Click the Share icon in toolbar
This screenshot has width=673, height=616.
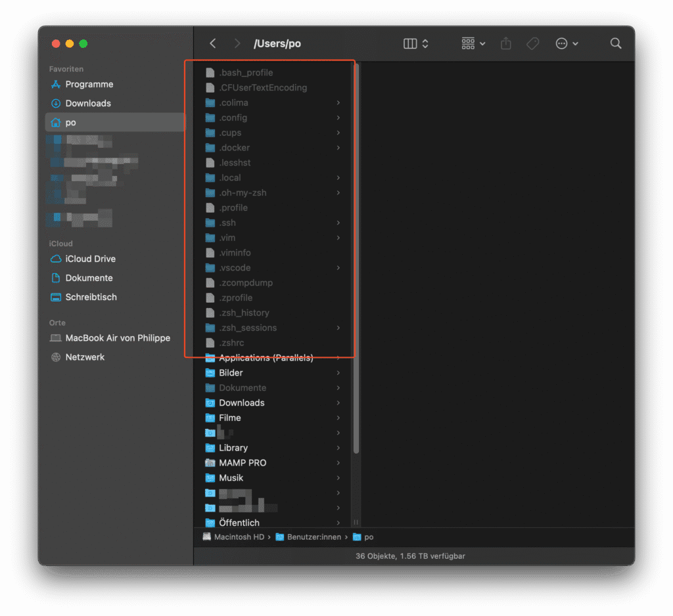point(506,43)
